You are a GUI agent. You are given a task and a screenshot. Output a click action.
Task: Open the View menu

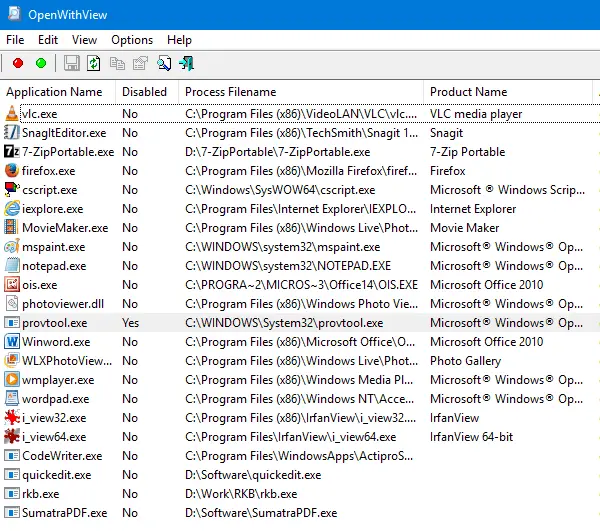[x=84, y=40]
